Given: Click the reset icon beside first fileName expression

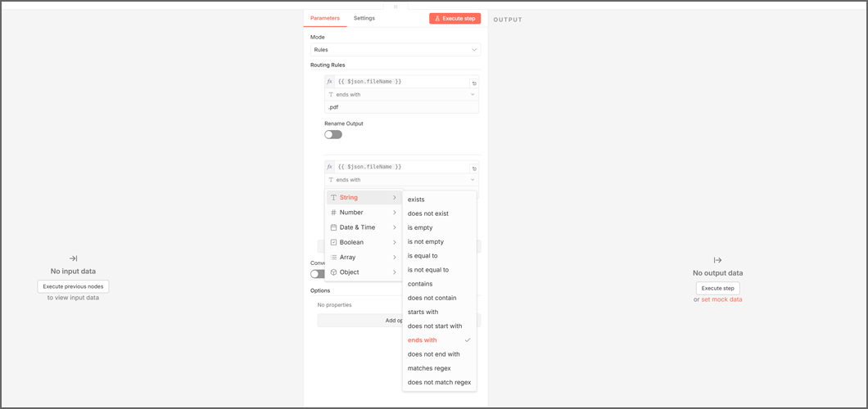Looking at the screenshot, I should click(x=474, y=83).
